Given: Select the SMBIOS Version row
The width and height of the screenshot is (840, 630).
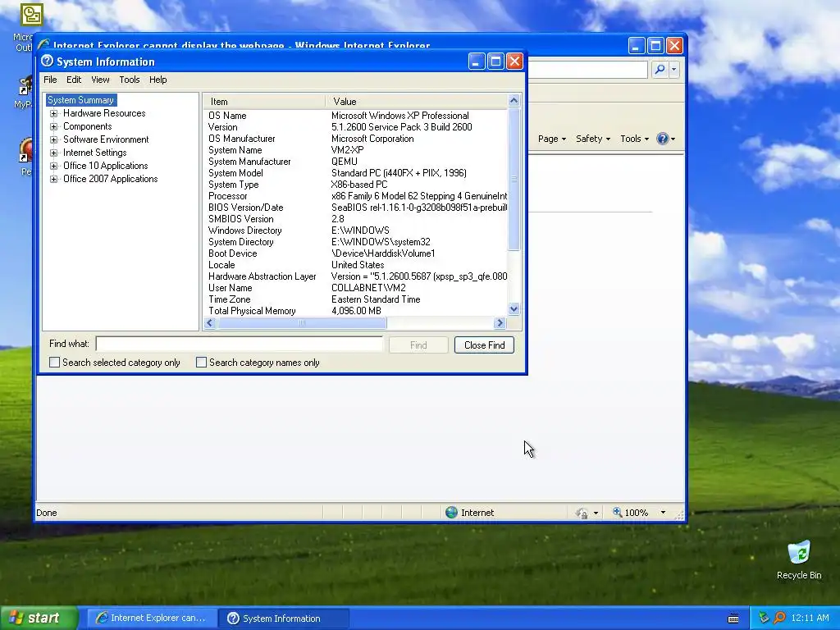Looking at the screenshot, I should pyautogui.click(x=355, y=219).
